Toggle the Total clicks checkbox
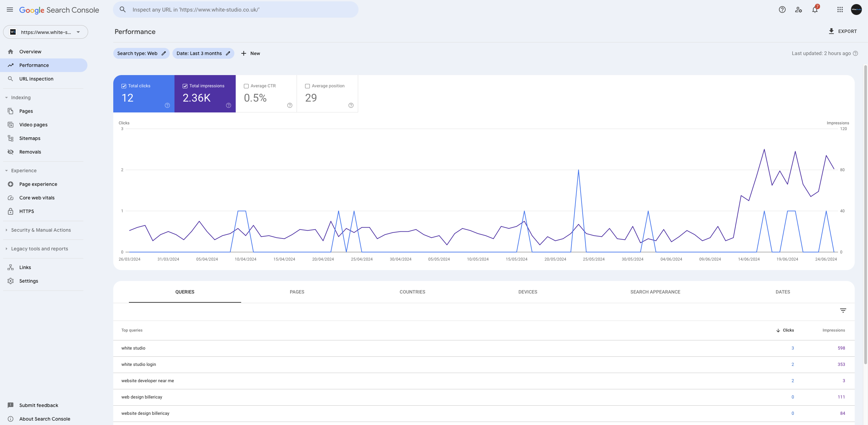The width and height of the screenshot is (868, 425). tap(124, 86)
